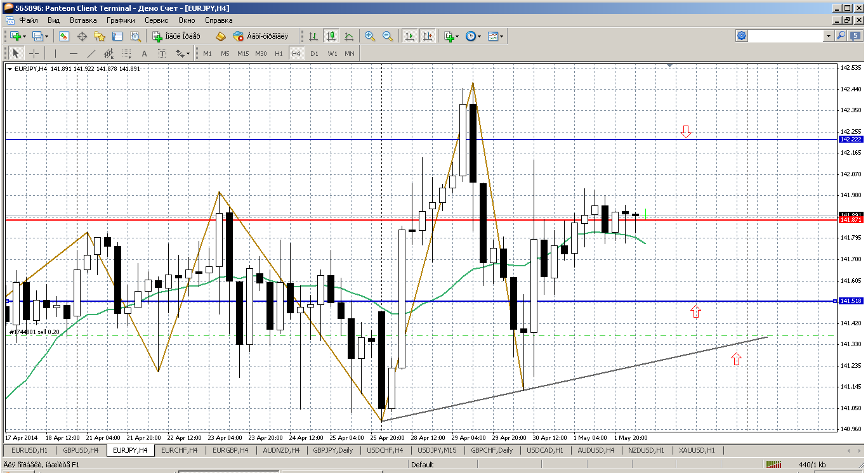
Task: Open the indicators list dropdown
Action: point(452,36)
